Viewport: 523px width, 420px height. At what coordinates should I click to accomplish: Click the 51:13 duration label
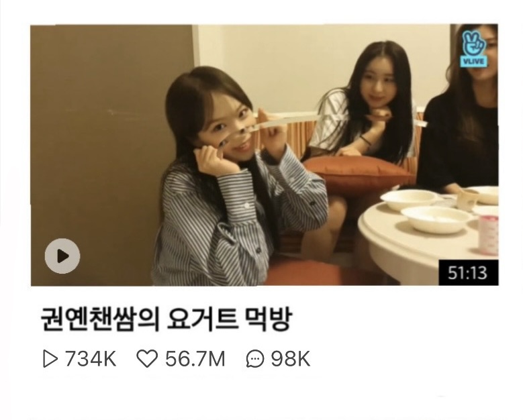pyautogui.click(x=468, y=272)
